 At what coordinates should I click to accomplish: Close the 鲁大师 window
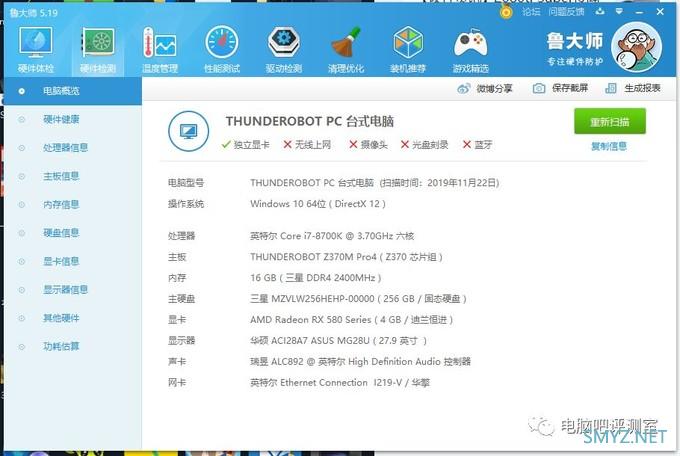[660, 12]
